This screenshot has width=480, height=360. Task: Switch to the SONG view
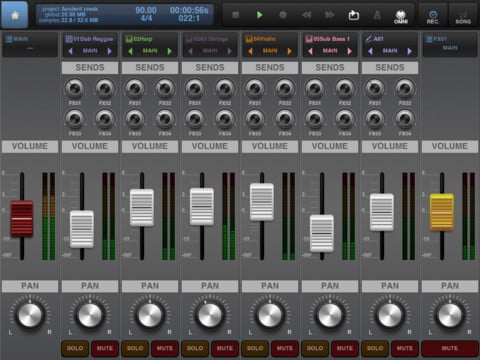point(463,17)
